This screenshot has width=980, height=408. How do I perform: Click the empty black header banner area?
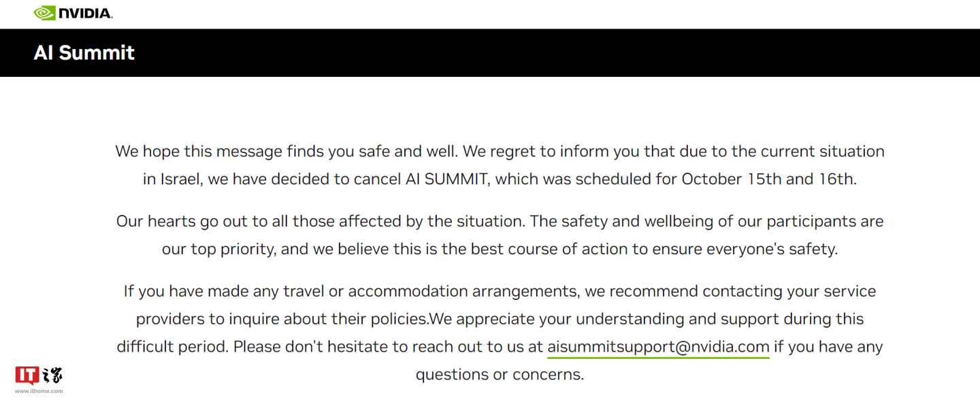click(544, 53)
